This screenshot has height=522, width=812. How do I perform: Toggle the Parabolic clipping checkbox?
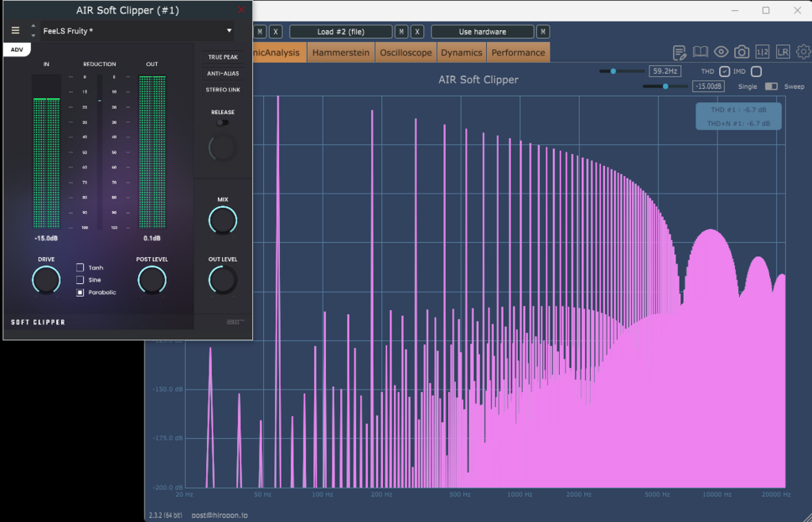coord(80,292)
